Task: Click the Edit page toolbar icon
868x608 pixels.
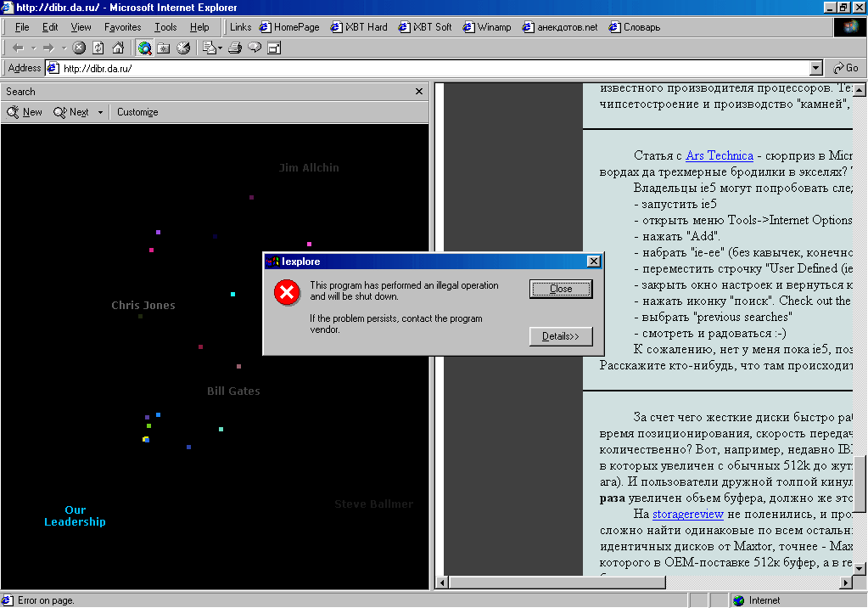Action: 209,48
